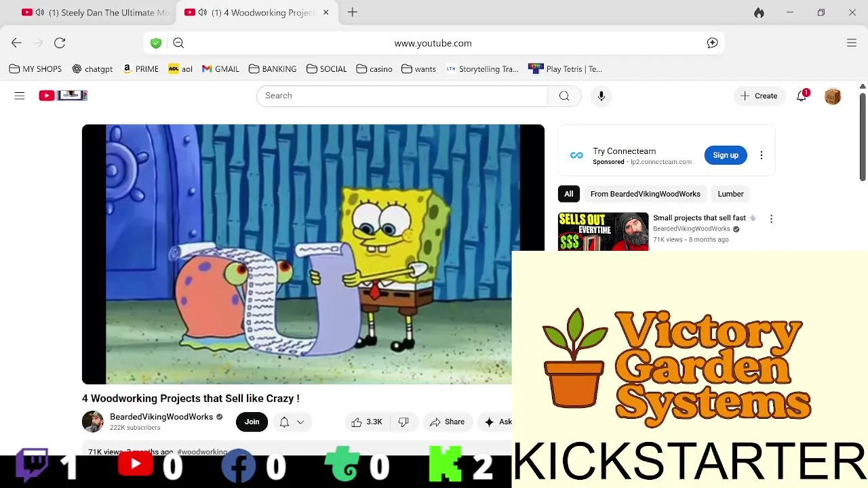
Task: Select the Lumber filter chip
Action: [730, 194]
